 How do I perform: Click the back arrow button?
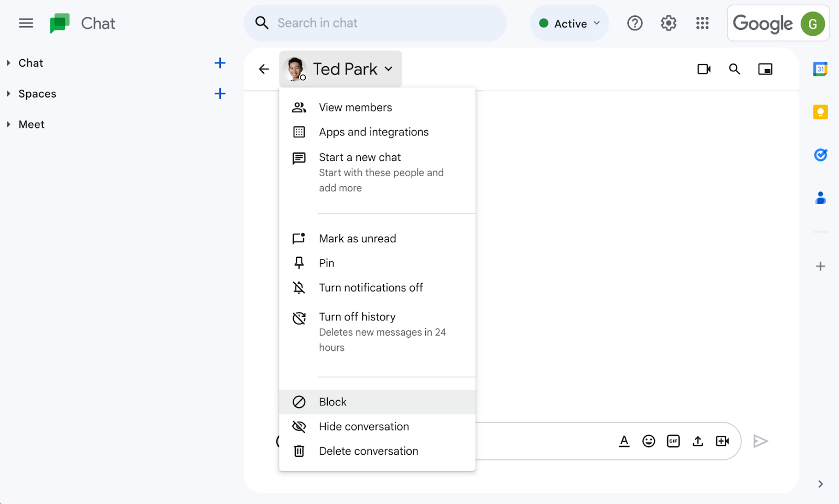click(264, 69)
